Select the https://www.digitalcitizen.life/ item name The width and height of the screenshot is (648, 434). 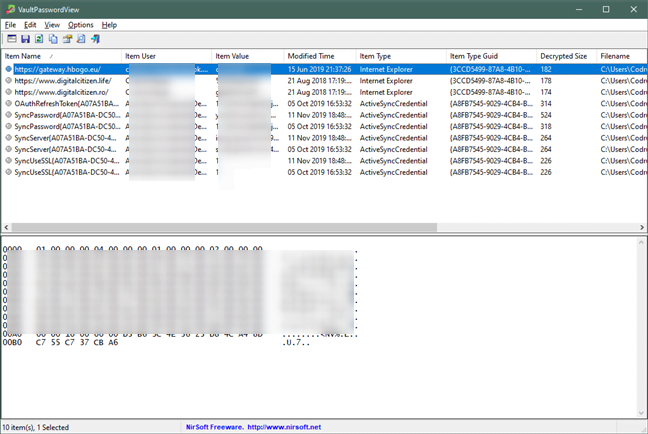(x=63, y=81)
